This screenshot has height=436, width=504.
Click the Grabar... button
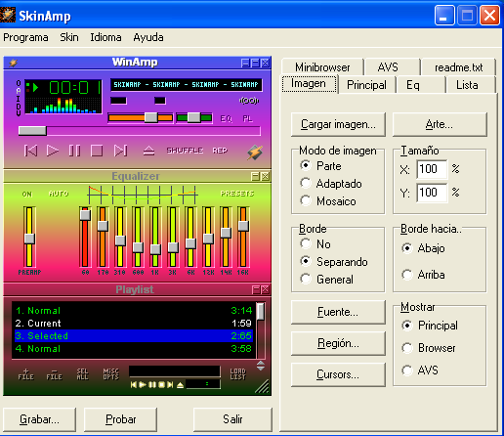click(x=39, y=419)
